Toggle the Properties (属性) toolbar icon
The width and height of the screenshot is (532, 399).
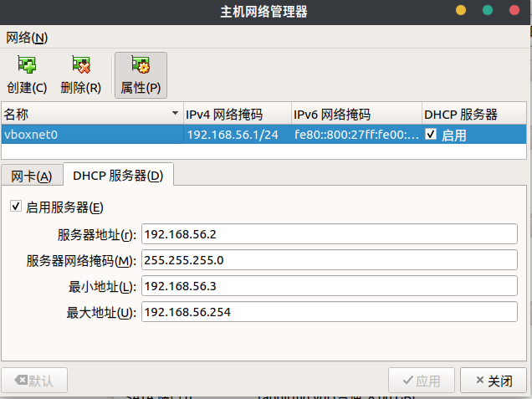pos(141,66)
